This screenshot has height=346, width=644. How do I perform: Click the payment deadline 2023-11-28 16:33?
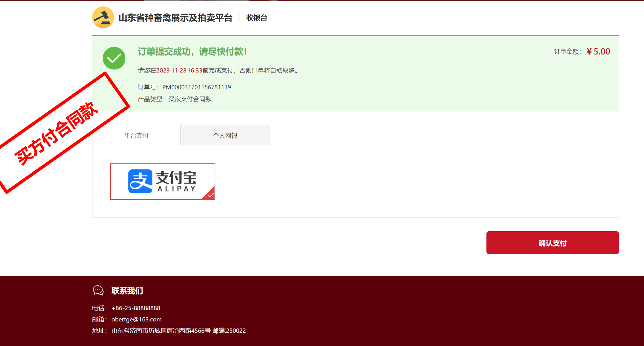[x=179, y=70]
